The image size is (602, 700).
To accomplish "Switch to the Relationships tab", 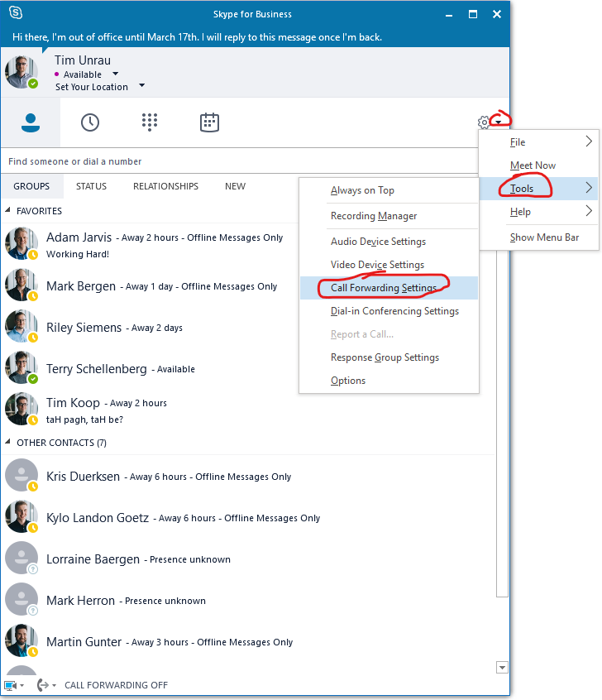I will pyautogui.click(x=165, y=186).
